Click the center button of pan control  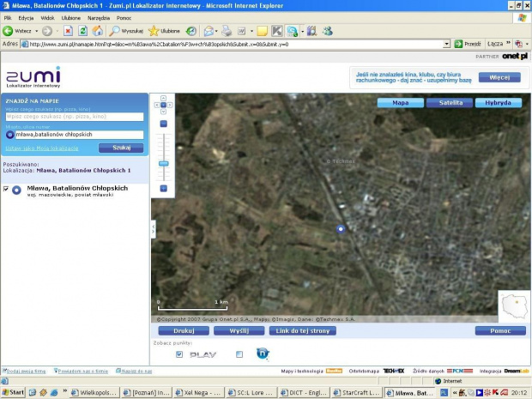163,106
